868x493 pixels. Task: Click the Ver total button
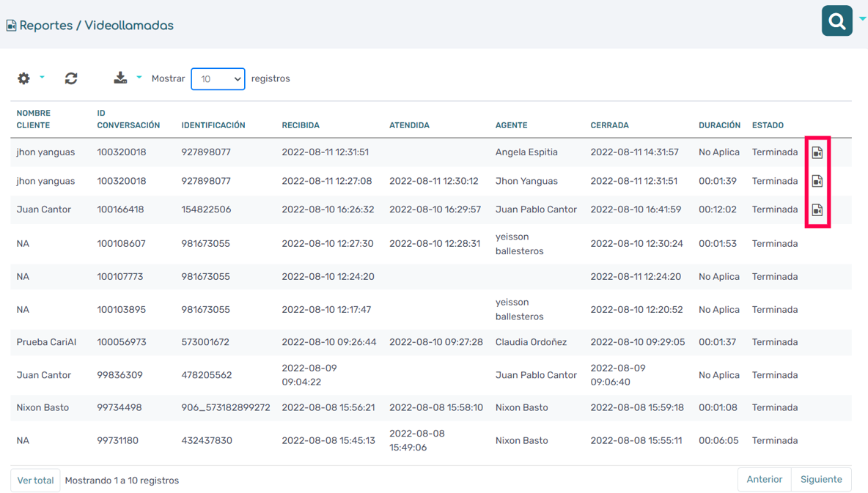[x=35, y=481]
